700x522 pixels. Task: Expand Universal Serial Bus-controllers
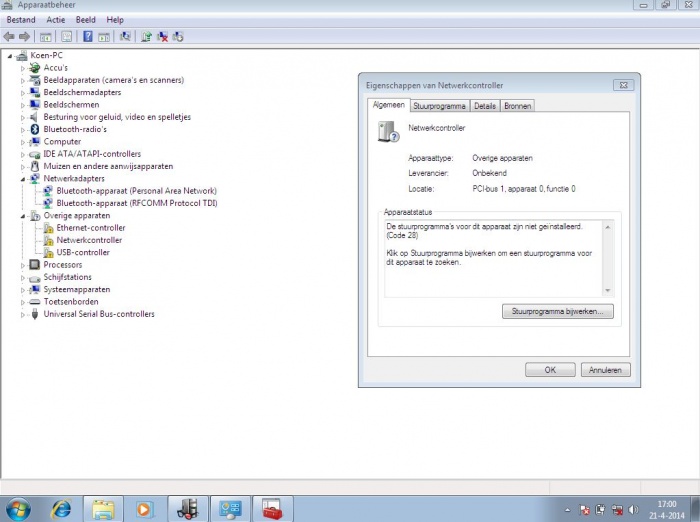23,314
